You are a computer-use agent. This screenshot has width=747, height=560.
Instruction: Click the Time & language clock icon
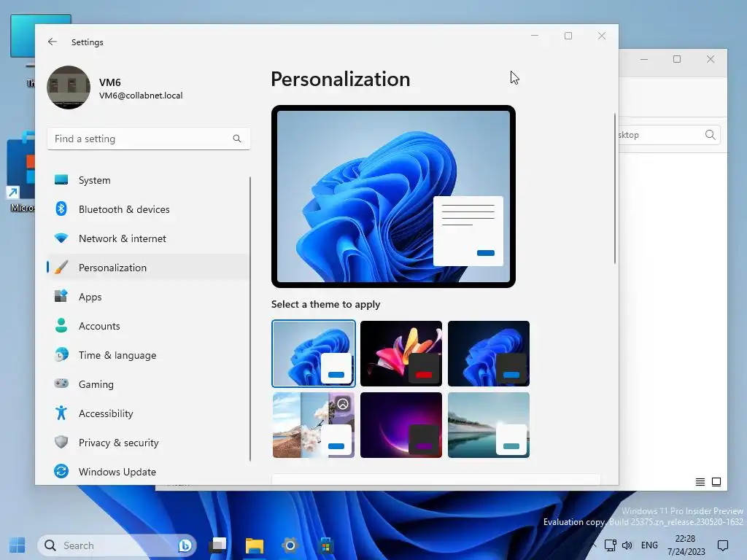pos(61,355)
